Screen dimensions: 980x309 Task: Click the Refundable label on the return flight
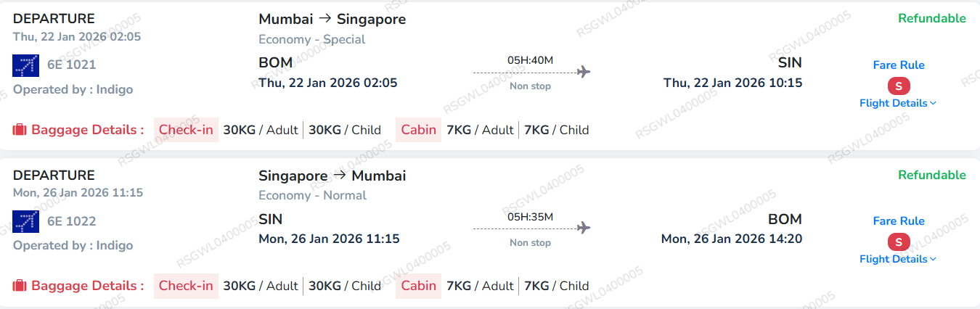click(932, 175)
